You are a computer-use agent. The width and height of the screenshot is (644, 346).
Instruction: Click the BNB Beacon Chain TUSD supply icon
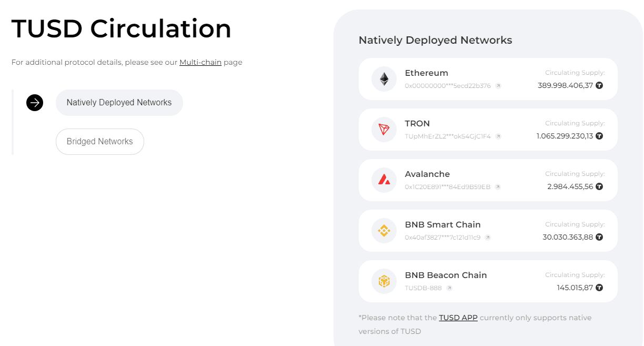[599, 288]
